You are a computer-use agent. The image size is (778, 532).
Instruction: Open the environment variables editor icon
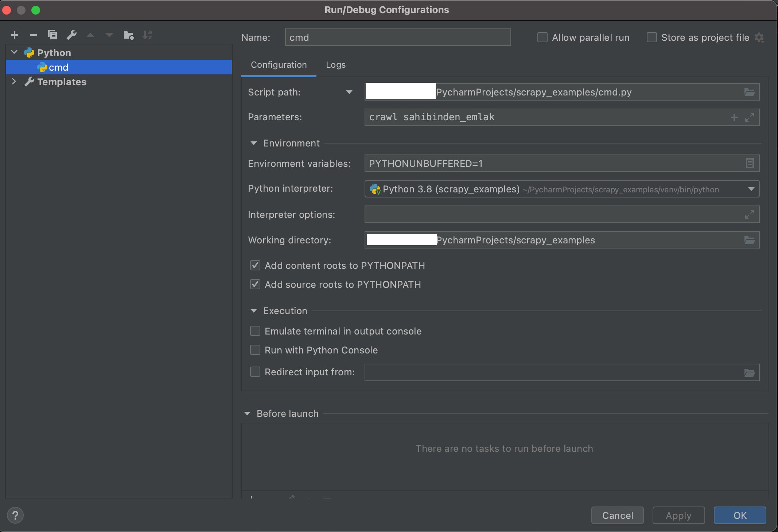[749, 163]
